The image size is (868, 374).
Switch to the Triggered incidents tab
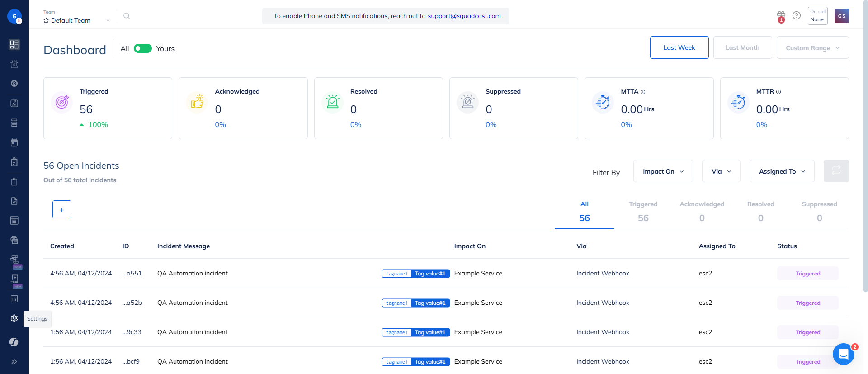[643, 211]
